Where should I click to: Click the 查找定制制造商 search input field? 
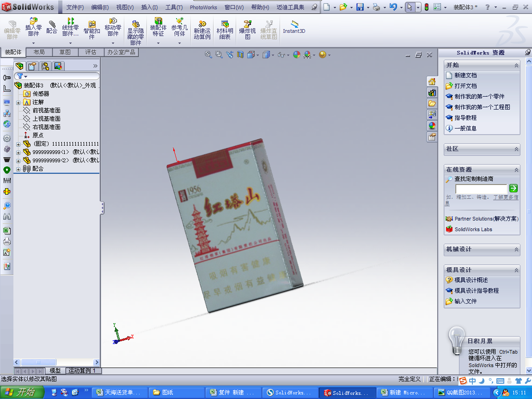(x=481, y=189)
